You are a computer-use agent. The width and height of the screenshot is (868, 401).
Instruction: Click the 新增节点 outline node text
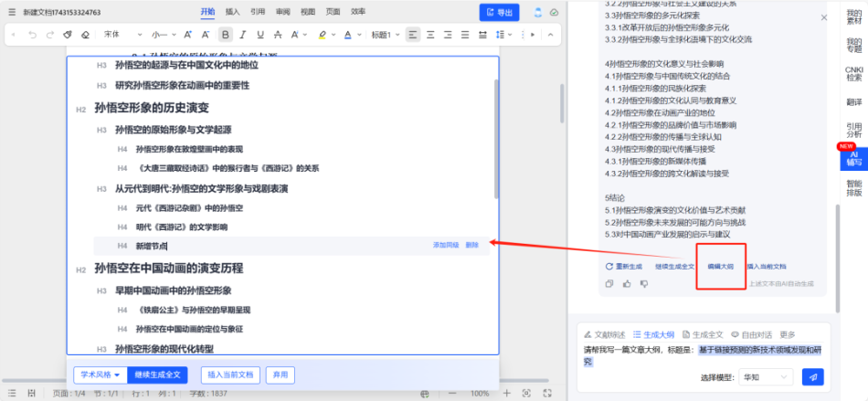point(151,246)
